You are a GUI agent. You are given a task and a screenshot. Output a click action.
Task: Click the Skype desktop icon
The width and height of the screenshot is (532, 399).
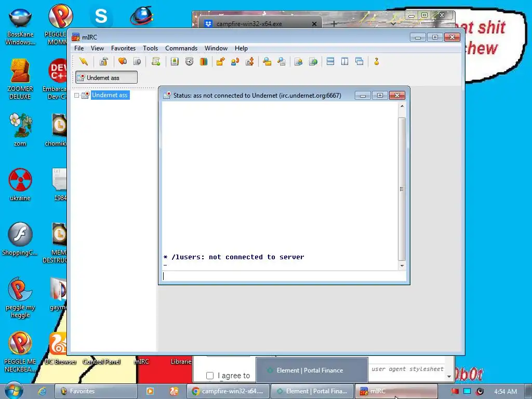click(x=101, y=16)
